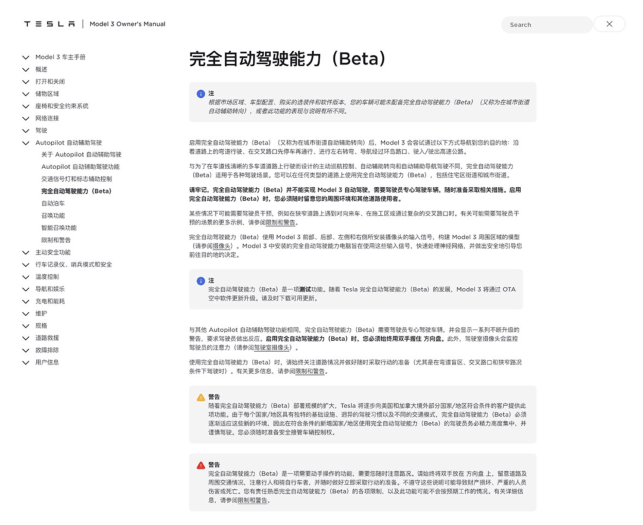
Task: Expand the 维护 chevron
Action: click(26, 314)
